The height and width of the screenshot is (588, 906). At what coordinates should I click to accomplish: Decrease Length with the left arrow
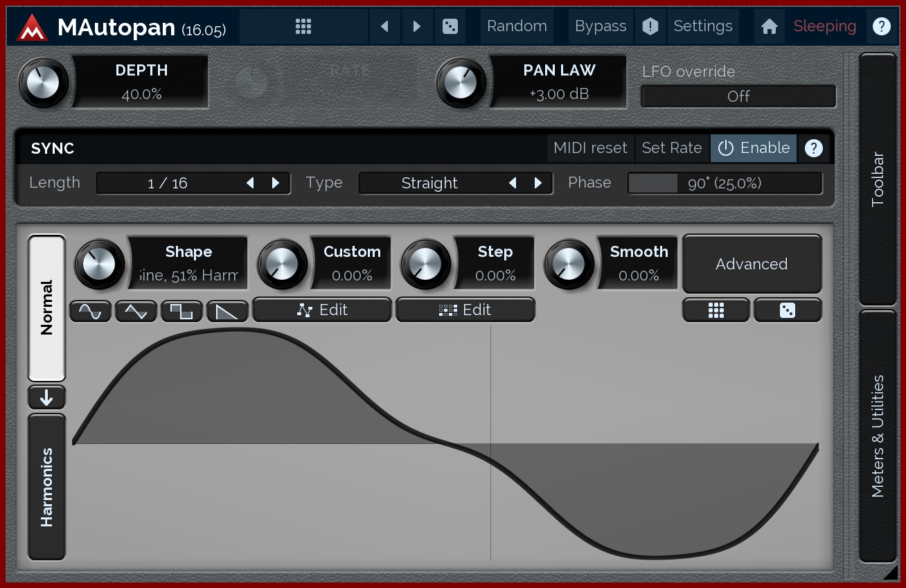[251, 183]
